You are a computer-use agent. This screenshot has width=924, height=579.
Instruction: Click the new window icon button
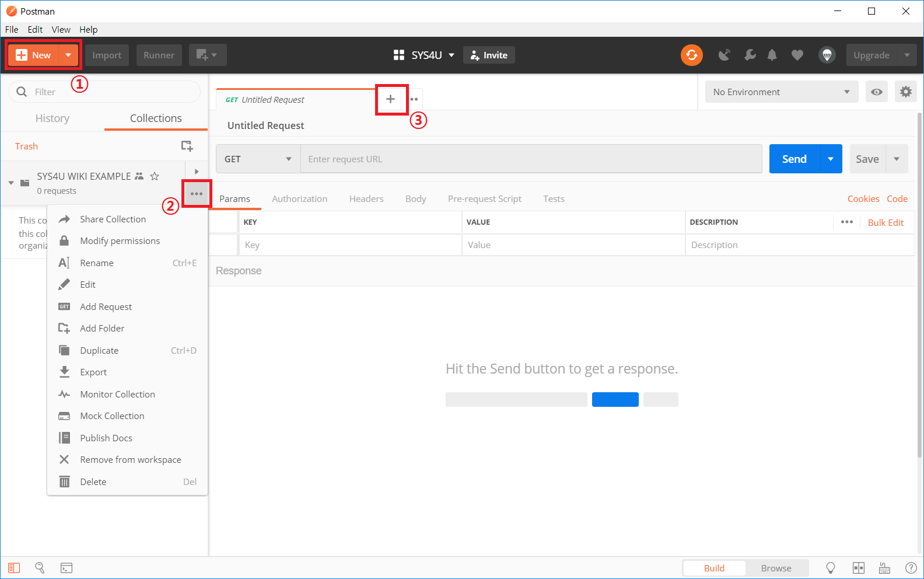[208, 55]
